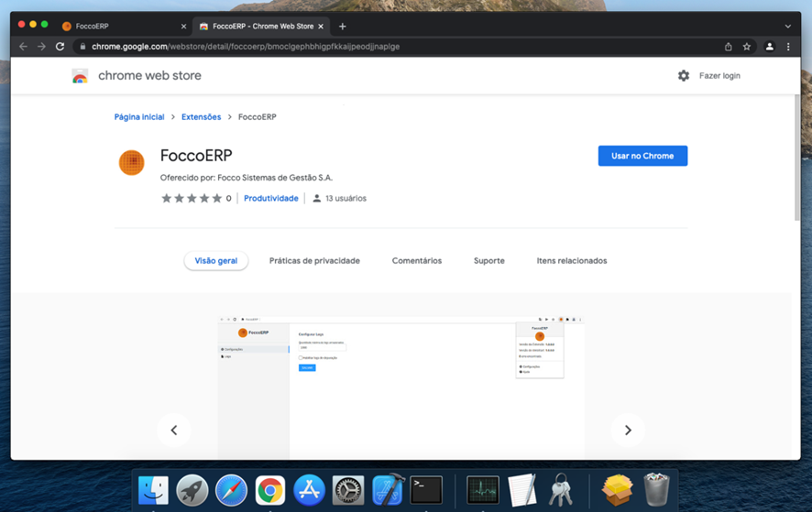Click the 13 usuários text
Screen dimensions: 812x512
(x=346, y=198)
